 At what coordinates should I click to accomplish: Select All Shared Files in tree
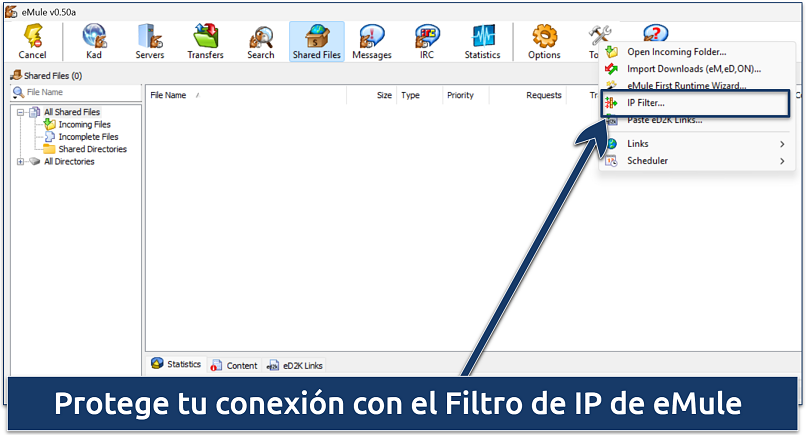coord(72,112)
